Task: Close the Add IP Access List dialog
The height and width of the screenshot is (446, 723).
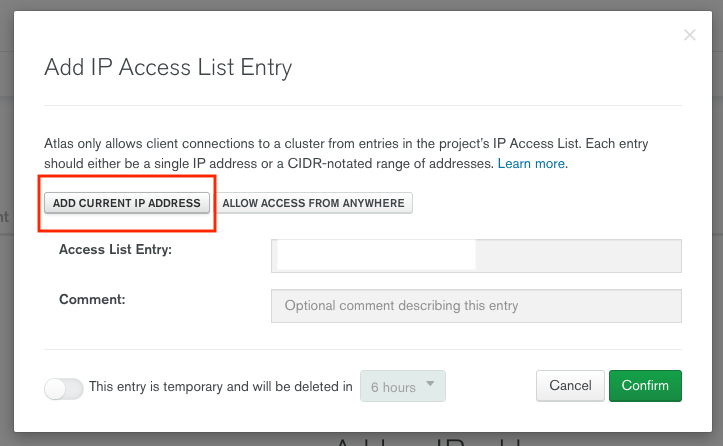Action: [x=689, y=35]
